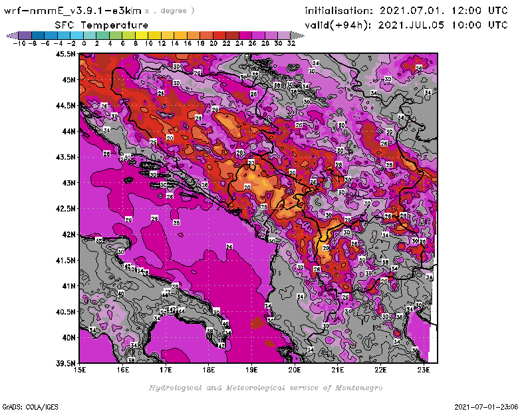Select the 43.5N latitude label
The height and width of the screenshot is (411, 532).
point(65,157)
